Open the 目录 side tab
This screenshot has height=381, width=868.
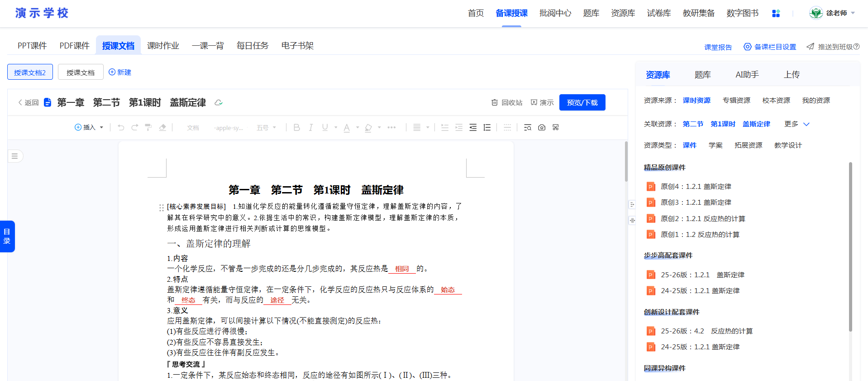(x=7, y=236)
